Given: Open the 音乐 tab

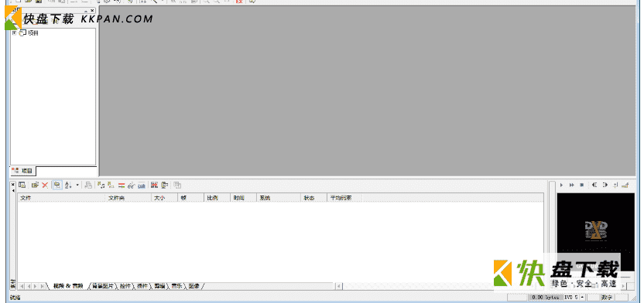Looking at the screenshot, I should tap(176, 286).
